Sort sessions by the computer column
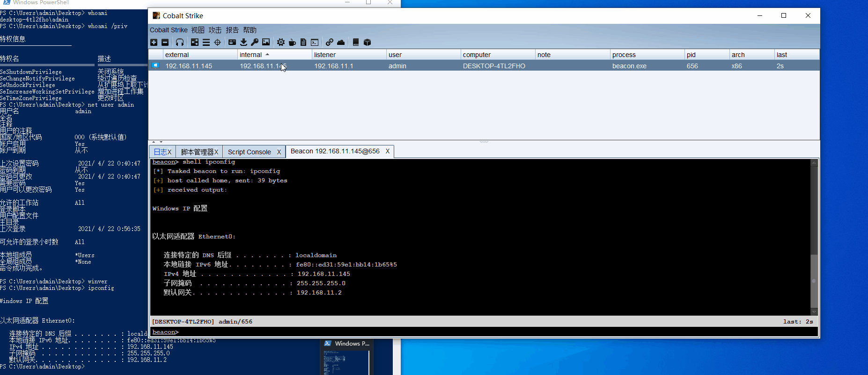 pyautogui.click(x=498, y=55)
